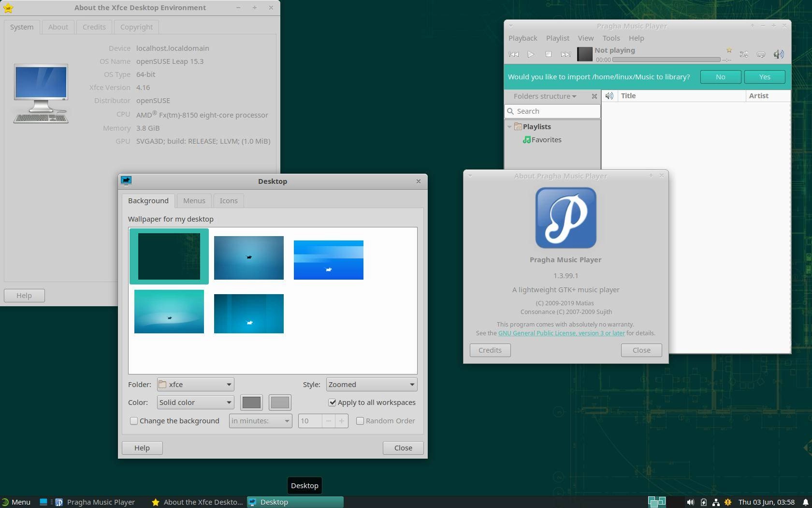
Task: Open the About tab in Xfce About
Action: click(58, 27)
